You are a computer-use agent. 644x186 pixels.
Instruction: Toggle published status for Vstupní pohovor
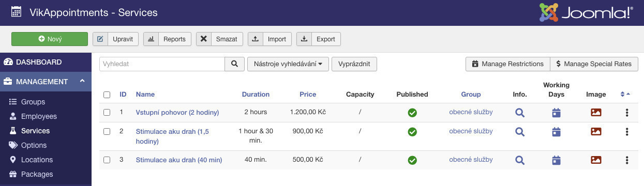coord(412,113)
